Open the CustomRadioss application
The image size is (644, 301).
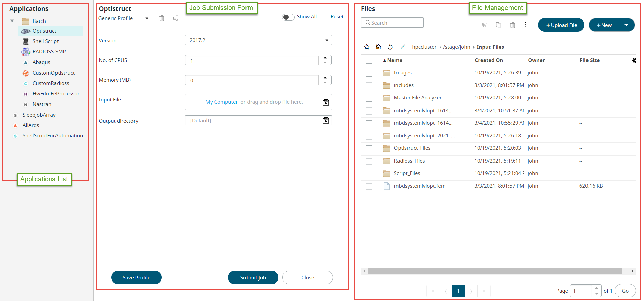pos(51,83)
